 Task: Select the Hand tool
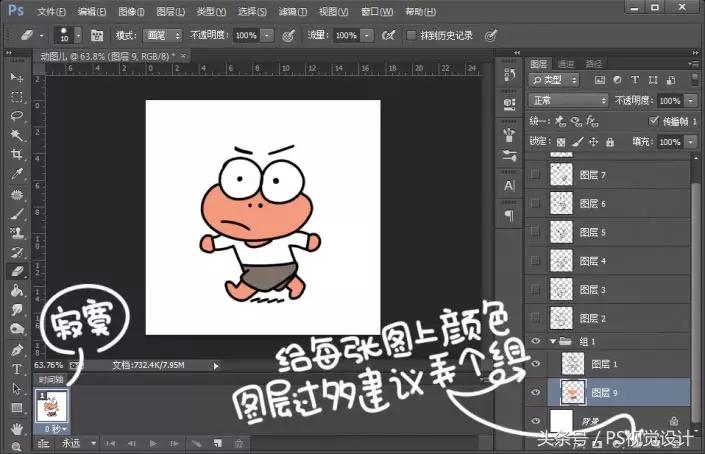pyautogui.click(x=17, y=428)
